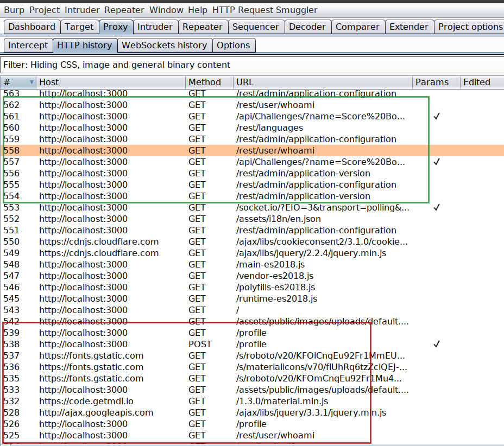Select request row 543 root path

click(x=252, y=310)
